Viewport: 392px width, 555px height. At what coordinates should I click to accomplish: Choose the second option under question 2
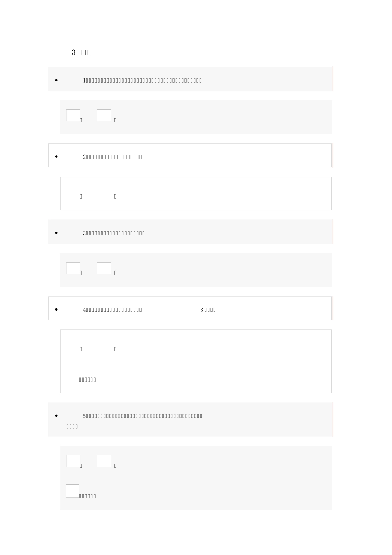coord(115,197)
